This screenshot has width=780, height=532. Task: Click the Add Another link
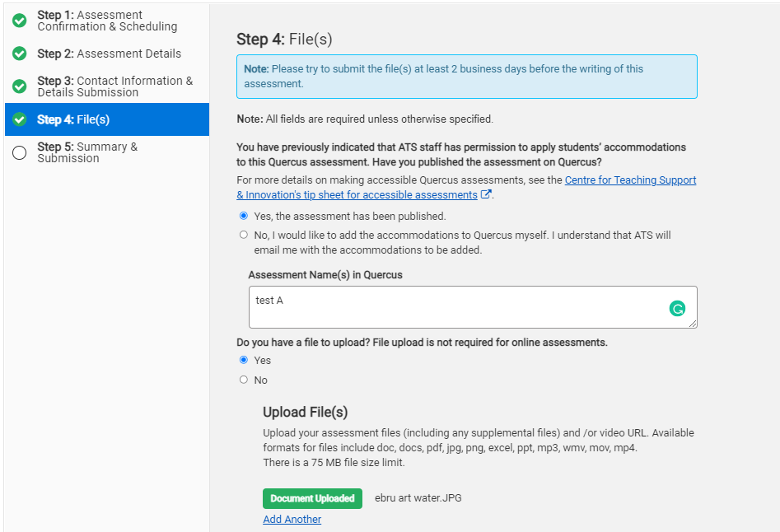click(292, 519)
